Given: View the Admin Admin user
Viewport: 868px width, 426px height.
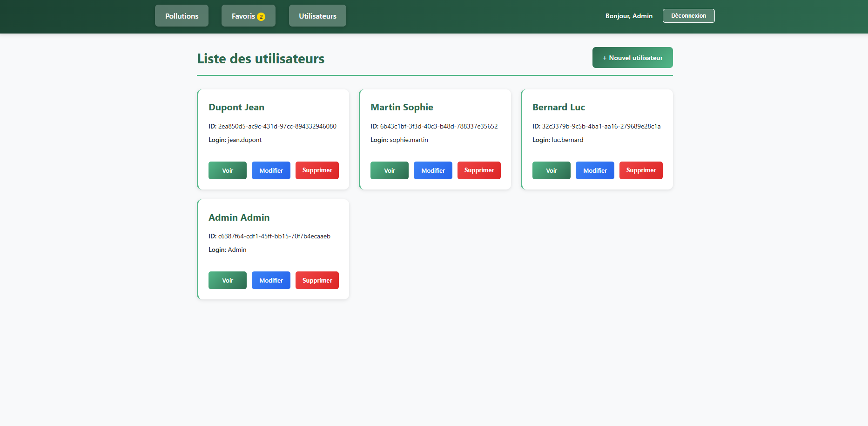Looking at the screenshot, I should (228, 280).
